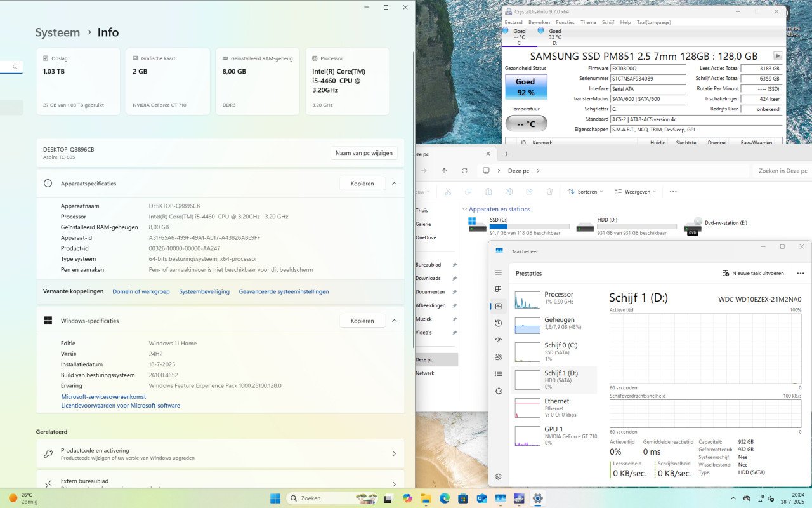
Task: Select HDD (D:) drive in File Explorer
Action: click(x=628, y=226)
